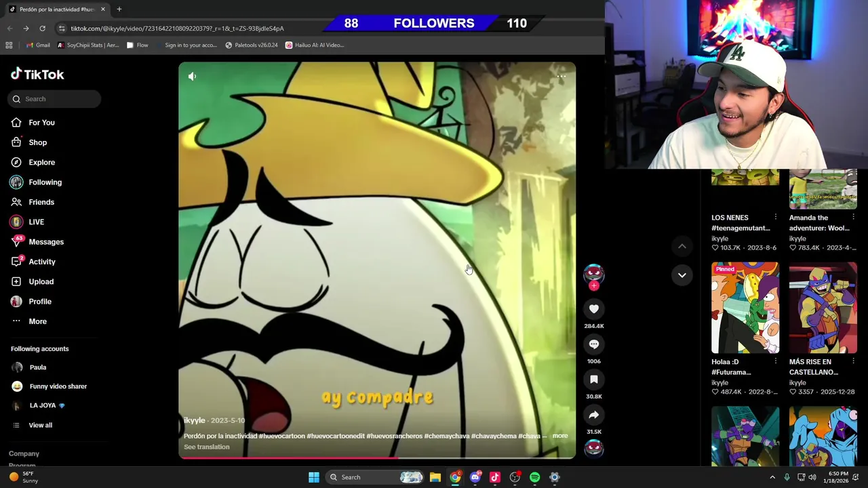Open Messages in the sidebar
Image resolution: width=868 pixels, height=488 pixels.
click(46, 242)
